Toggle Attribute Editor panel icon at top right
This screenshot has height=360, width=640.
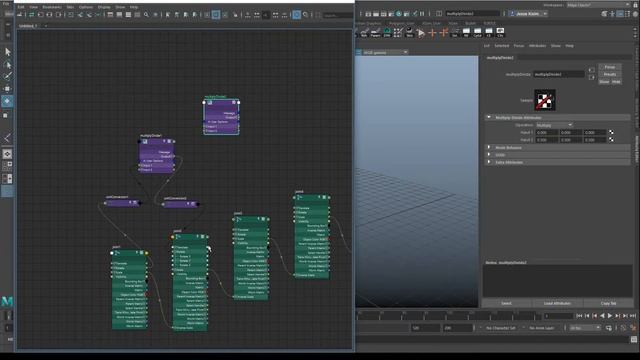point(620,14)
